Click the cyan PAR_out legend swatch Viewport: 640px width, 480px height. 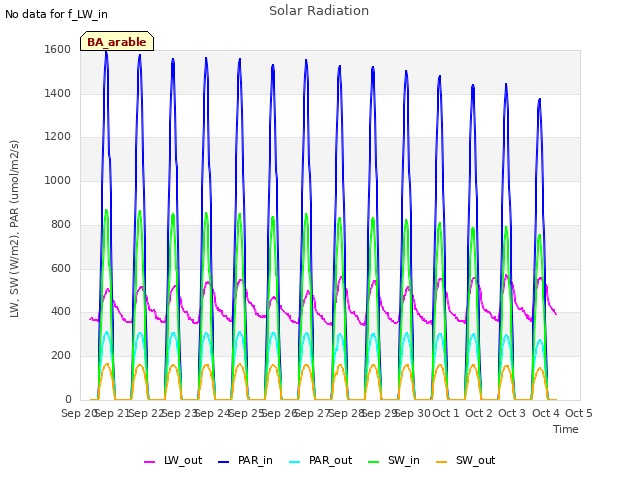(x=295, y=462)
